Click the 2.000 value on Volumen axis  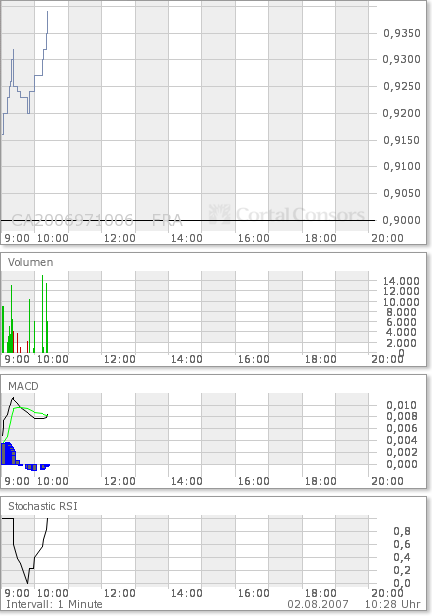pos(401,343)
